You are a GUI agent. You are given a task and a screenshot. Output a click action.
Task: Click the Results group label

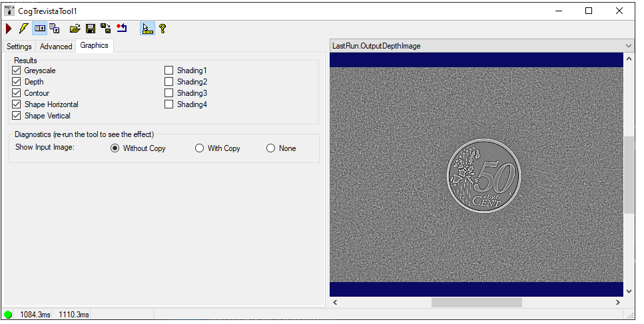click(x=25, y=61)
